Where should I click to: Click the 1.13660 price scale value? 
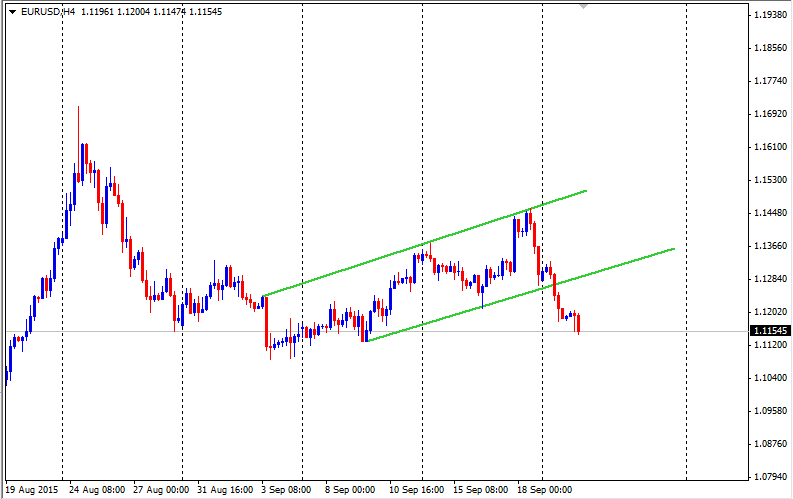[770, 246]
